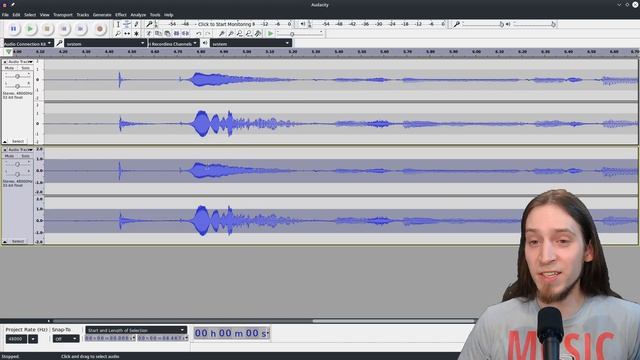Toggle Solo on the first audio track
The height and width of the screenshot is (360, 640).
25,68
